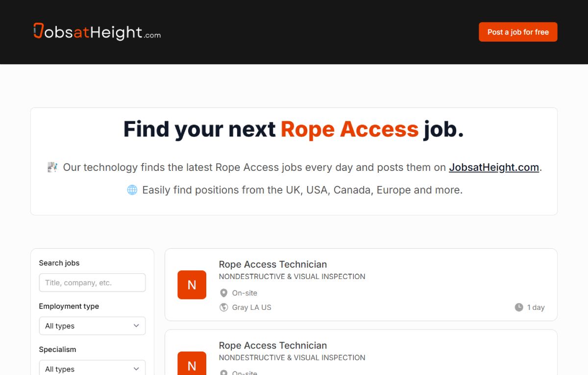The width and height of the screenshot is (588, 375).
Task: Click the 1 day posted time label
Action: coord(536,307)
